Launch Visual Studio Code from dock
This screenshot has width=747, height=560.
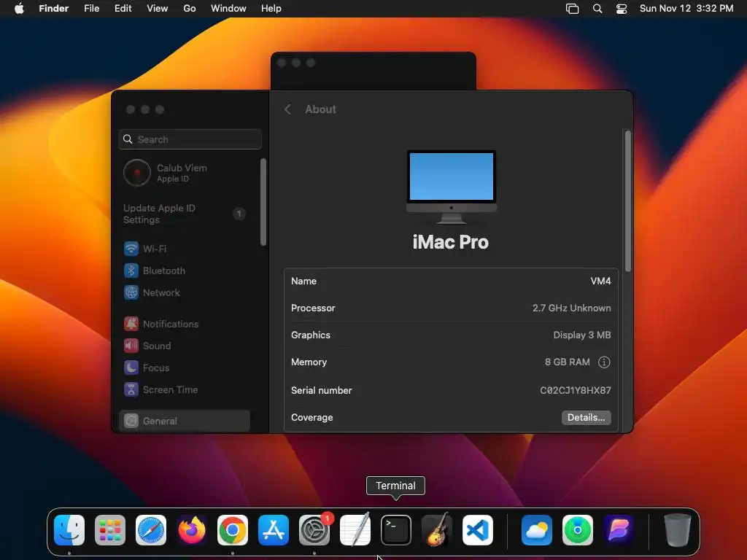click(478, 530)
